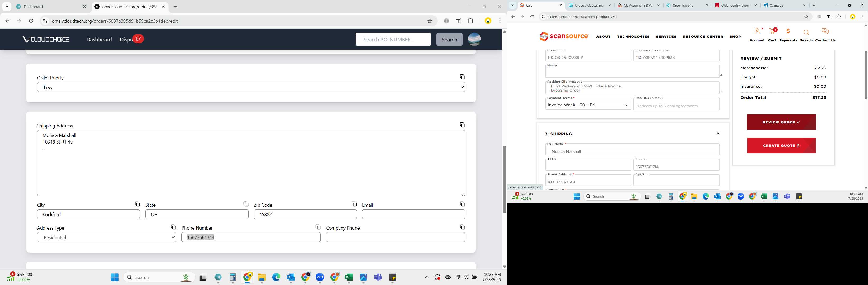868x285 pixels.
Task: Open the ScanSource Cart icon
Action: point(772,35)
